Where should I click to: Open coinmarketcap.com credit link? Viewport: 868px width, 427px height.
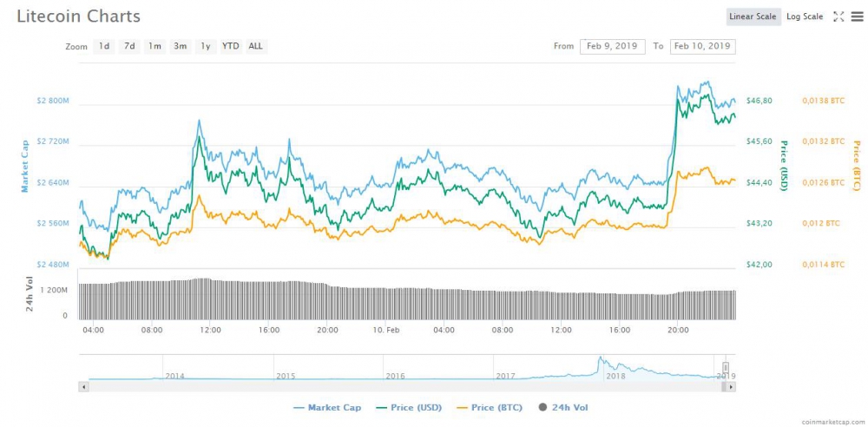pyautogui.click(x=832, y=422)
